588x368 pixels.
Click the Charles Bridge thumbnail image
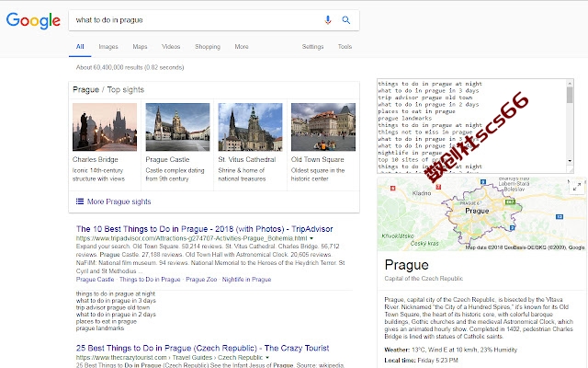(x=105, y=127)
